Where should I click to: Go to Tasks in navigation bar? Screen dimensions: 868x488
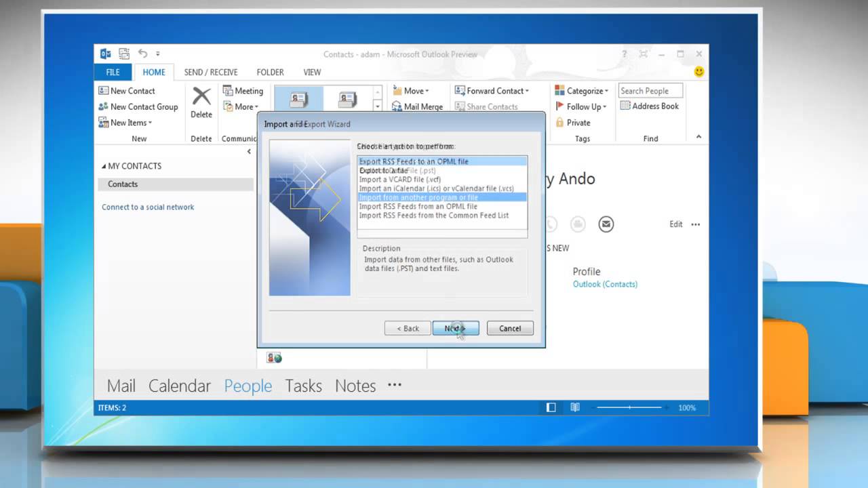point(303,386)
